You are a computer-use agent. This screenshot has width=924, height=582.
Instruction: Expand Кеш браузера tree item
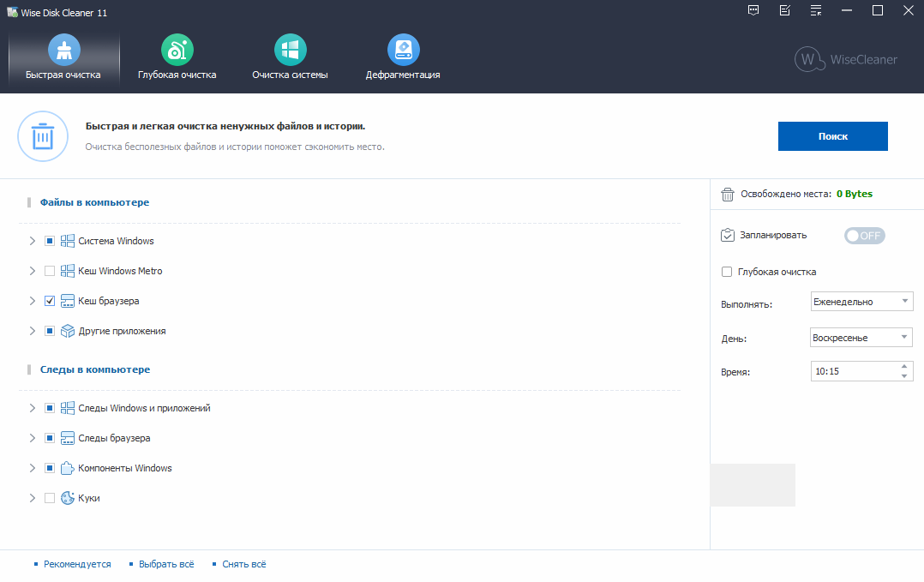33,301
